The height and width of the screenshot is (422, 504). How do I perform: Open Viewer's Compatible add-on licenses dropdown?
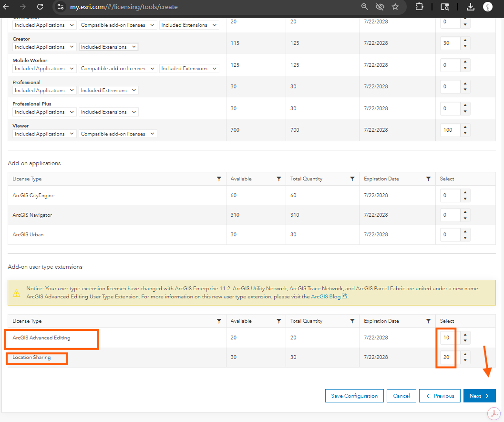(118, 134)
